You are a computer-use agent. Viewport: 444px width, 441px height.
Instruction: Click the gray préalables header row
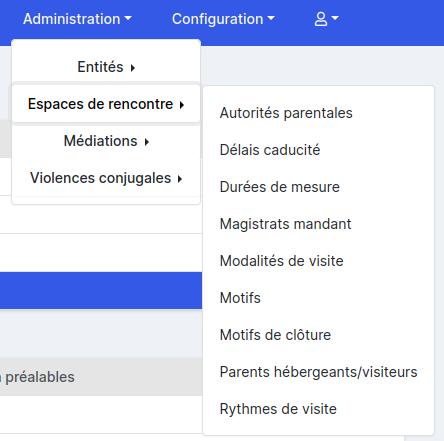(101, 377)
